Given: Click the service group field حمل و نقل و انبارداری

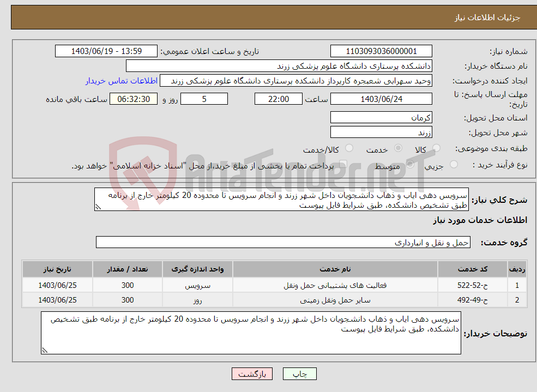Looking at the screenshot, I should [283, 243].
